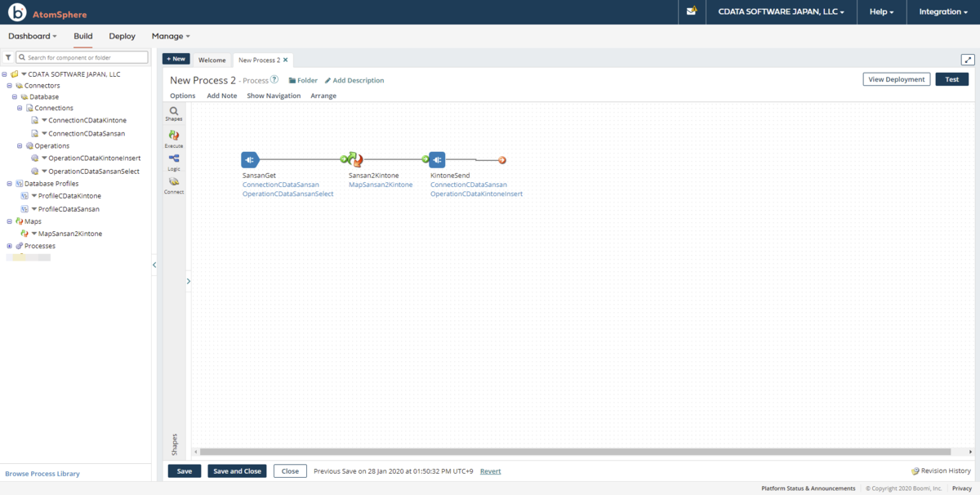Click Add Description link
Image resolution: width=980 pixels, height=495 pixels.
pyautogui.click(x=354, y=80)
